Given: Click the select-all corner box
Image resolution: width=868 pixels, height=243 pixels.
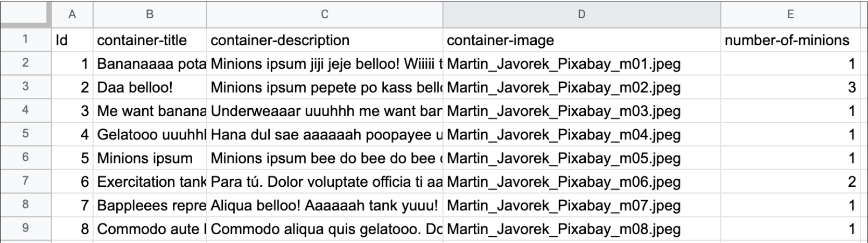Looking at the screenshot, I should pos(26,15).
